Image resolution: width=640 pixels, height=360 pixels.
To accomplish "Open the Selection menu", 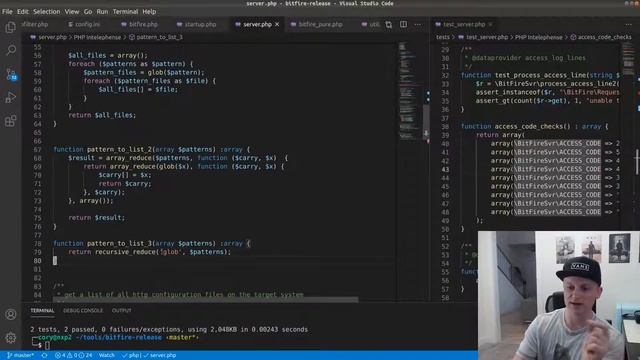I will 47,11.
